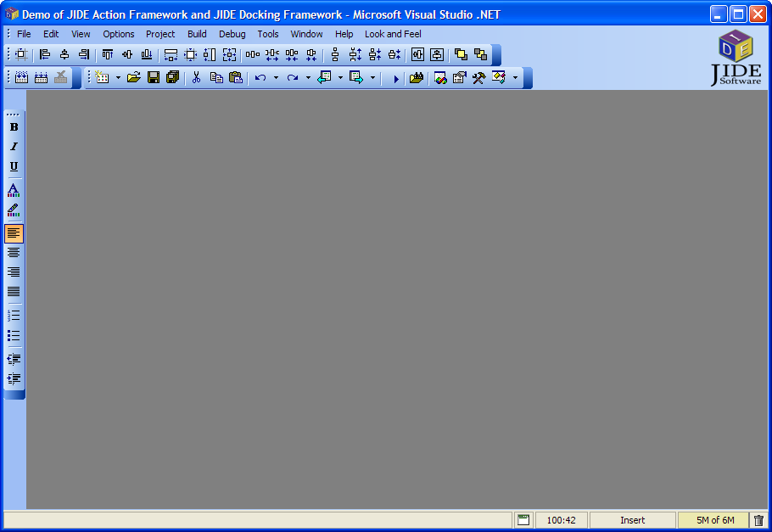Screen dimensions: 772x532
Task: Toggle the numbered list button
Action: pyautogui.click(x=14, y=316)
